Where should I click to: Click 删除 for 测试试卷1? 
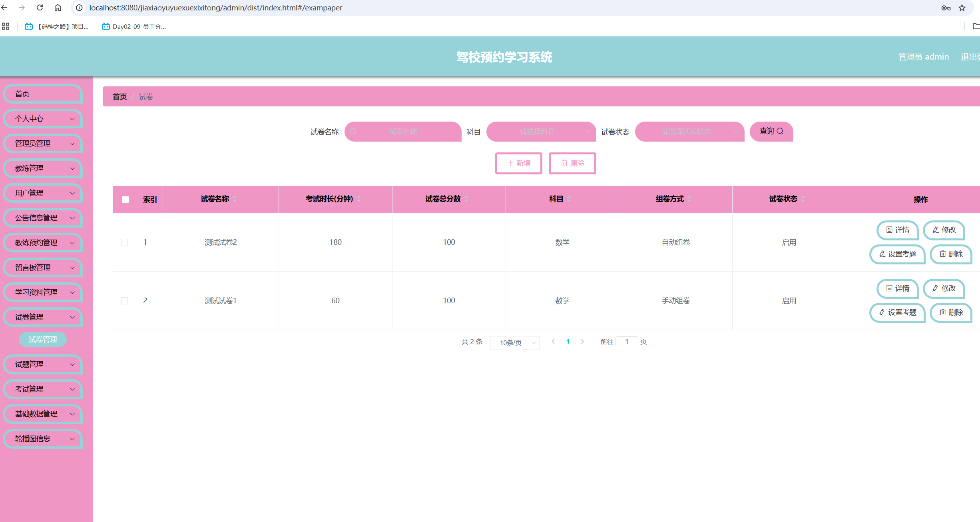pyautogui.click(x=951, y=312)
